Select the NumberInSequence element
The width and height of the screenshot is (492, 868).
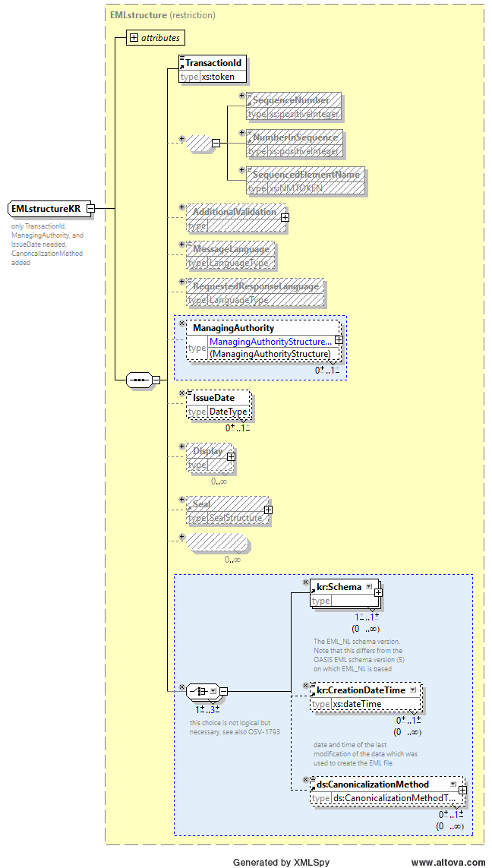(295, 144)
